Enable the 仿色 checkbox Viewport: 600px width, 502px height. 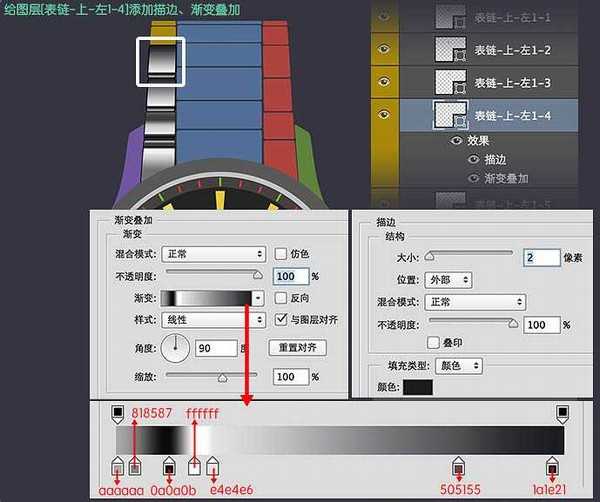coord(281,254)
